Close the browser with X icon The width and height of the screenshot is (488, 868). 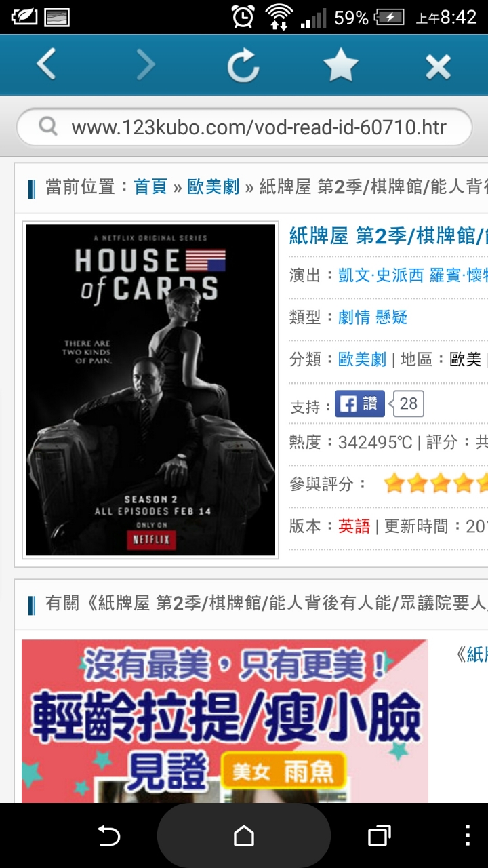438,66
